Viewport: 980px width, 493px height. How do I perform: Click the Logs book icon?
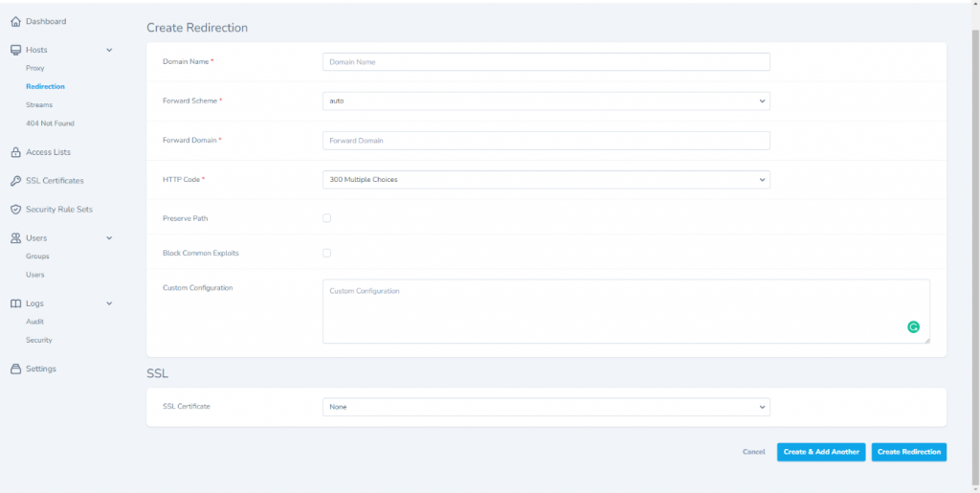coord(15,303)
